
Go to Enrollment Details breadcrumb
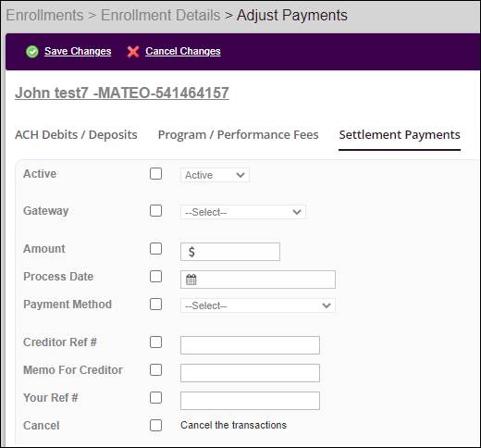point(161,15)
